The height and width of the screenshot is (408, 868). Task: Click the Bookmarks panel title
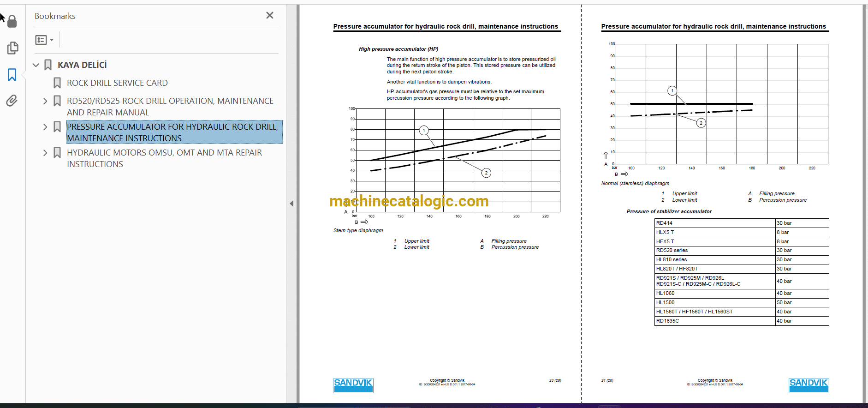coord(55,16)
